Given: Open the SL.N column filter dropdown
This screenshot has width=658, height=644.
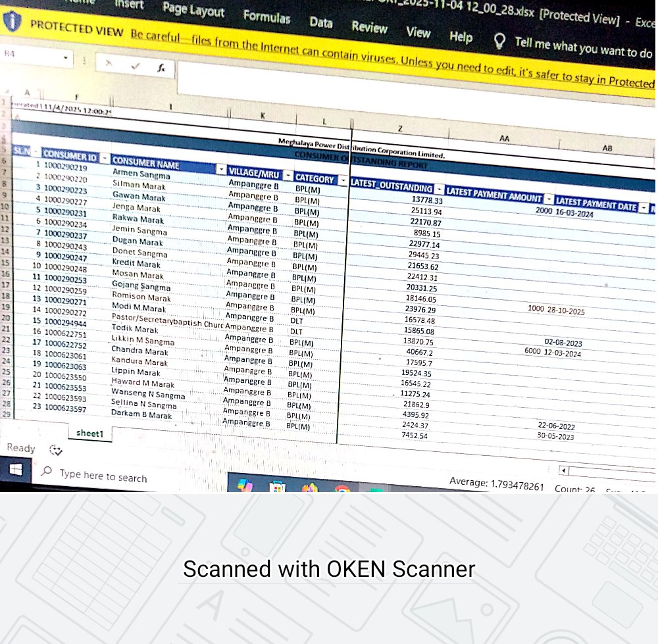Looking at the screenshot, I should (36, 151).
